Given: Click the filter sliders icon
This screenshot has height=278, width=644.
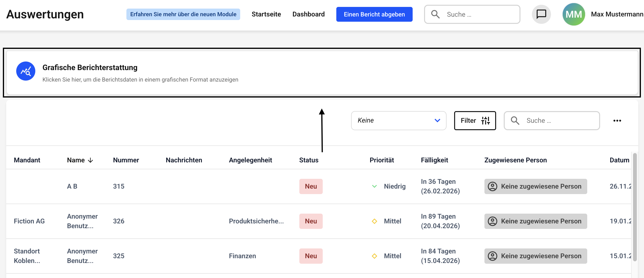Looking at the screenshot, I should 485,121.
